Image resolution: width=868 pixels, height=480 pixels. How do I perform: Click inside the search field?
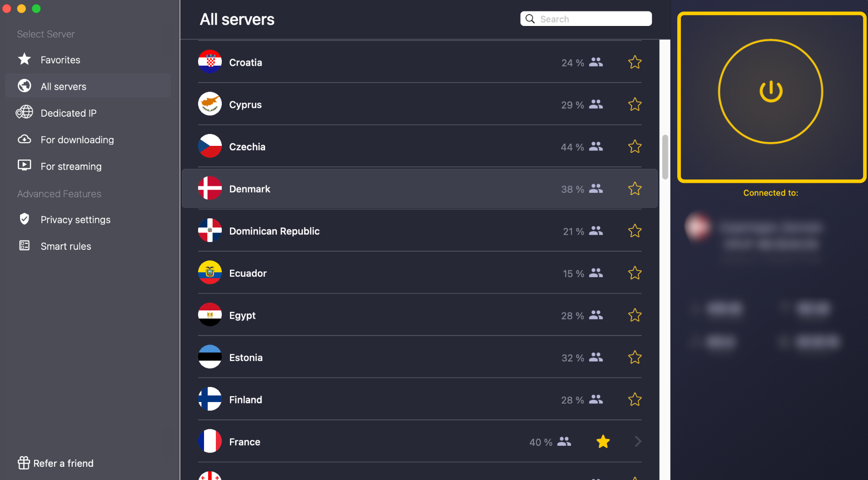pyautogui.click(x=587, y=19)
